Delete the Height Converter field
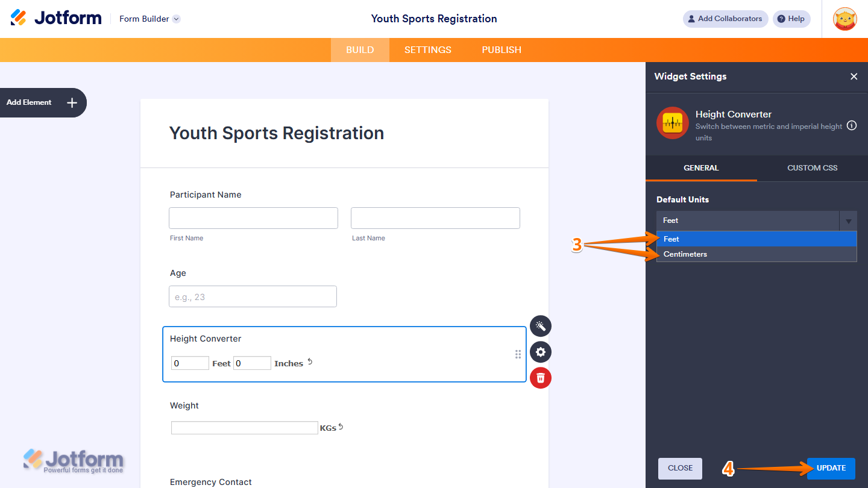This screenshot has width=868, height=488. (x=541, y=378)
